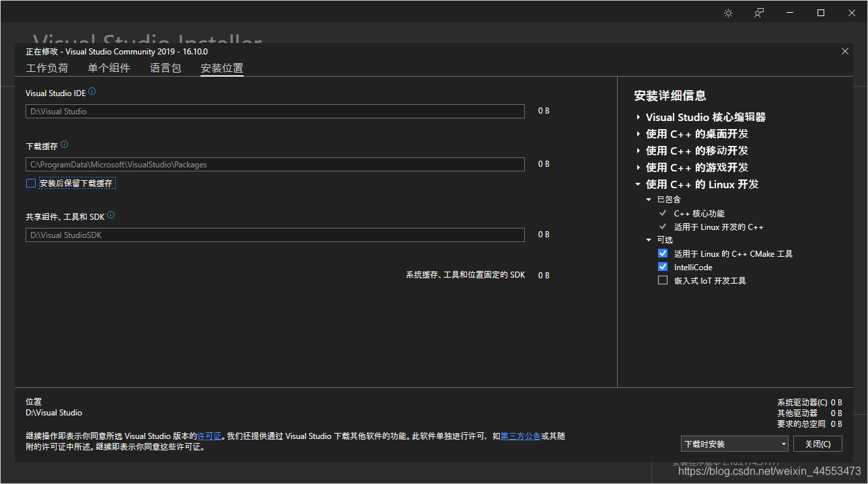Check 嵌入式 IoT 开发工具 option
Viewport: 868px width, 484px height.
click(663, 280)
